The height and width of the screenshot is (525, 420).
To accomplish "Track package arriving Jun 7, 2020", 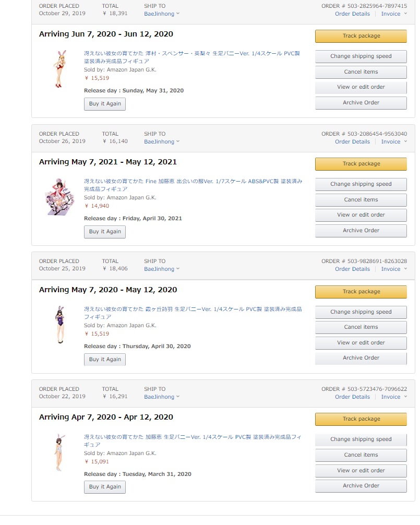I will click(x=361, y=36).
